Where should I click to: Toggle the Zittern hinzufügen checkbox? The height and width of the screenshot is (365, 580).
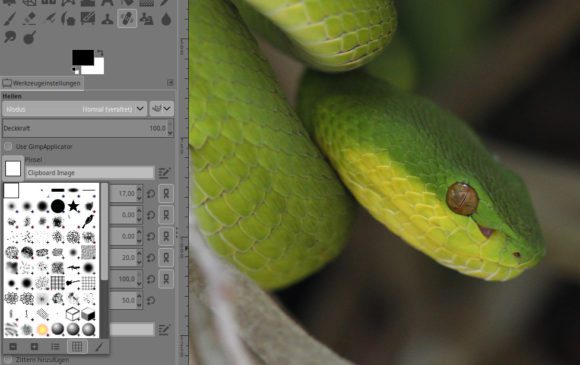[8, 359]
